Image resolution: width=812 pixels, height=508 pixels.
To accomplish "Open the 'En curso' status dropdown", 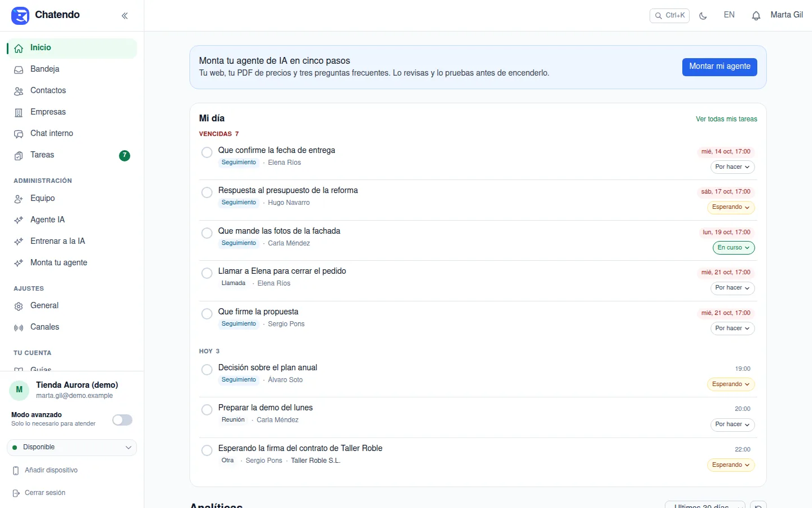I will [734, 248].
